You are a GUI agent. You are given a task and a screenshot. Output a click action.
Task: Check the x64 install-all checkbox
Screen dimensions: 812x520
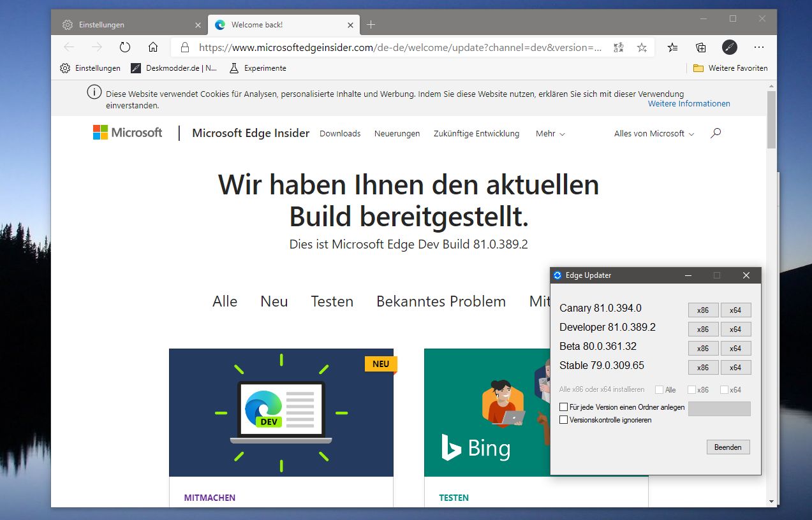[x=724, y=389]
